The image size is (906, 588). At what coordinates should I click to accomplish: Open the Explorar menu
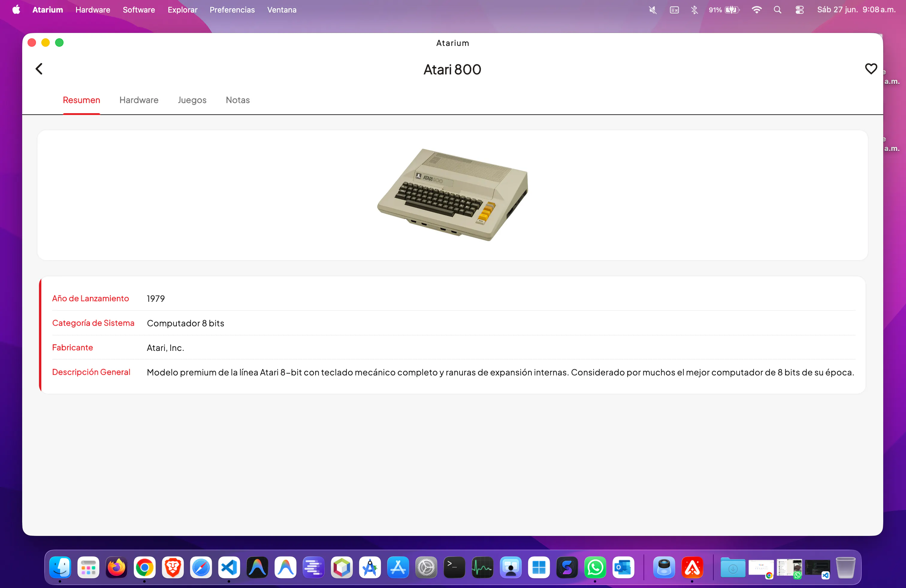(x=182, y=10)
